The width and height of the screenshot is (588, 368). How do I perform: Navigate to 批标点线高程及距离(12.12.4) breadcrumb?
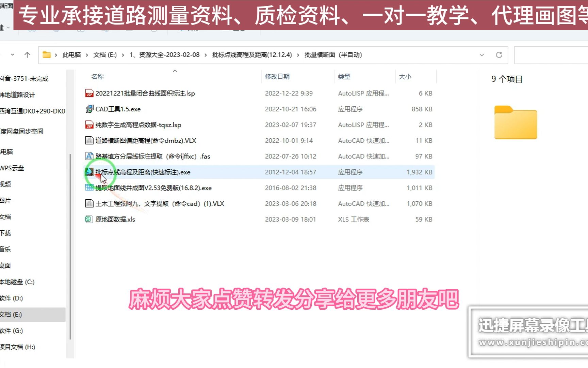(x=252, y=55)
